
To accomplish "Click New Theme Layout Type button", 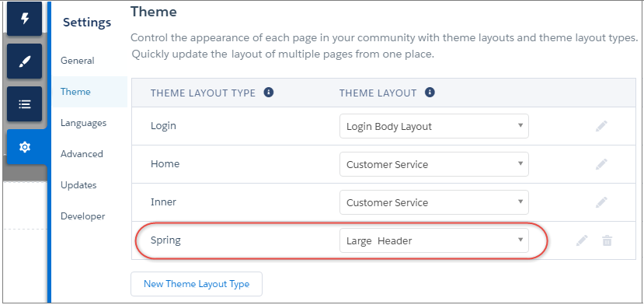I will pos(197,284).
